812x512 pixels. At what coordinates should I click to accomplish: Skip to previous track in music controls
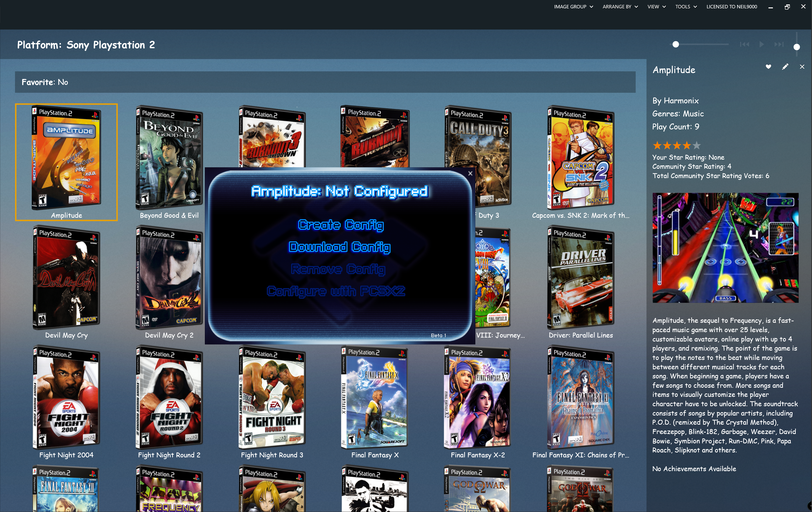point(745,45)
